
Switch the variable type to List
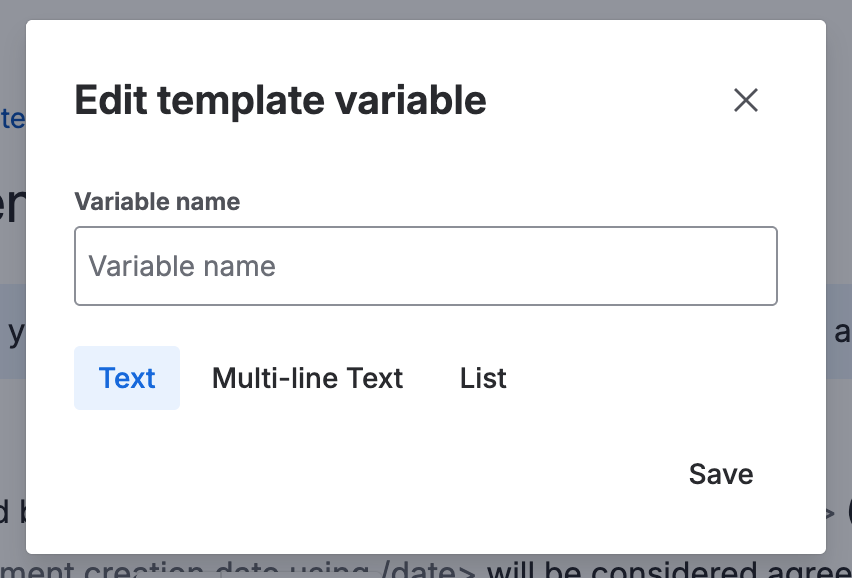483,378
